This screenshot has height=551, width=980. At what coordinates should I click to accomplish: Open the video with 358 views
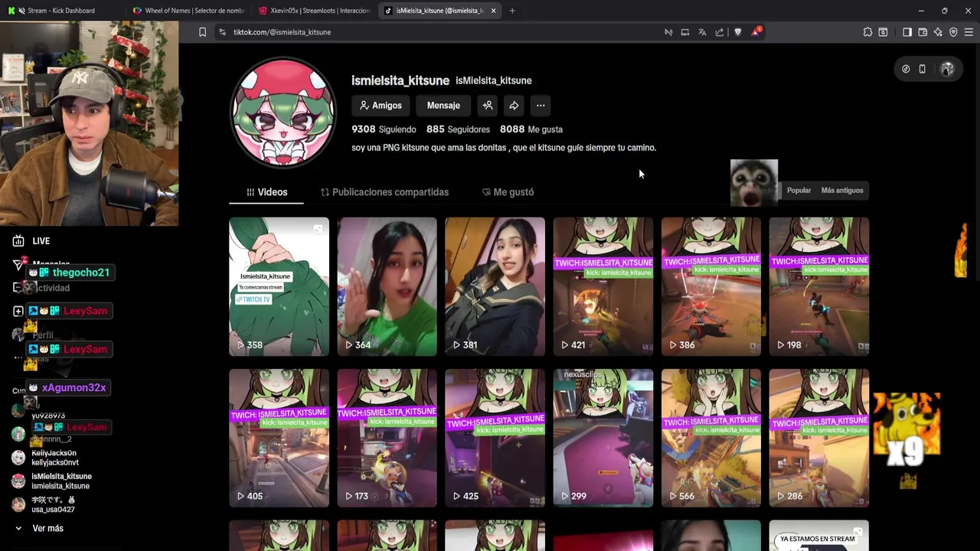pyautogui.click(x=279, y=286)
